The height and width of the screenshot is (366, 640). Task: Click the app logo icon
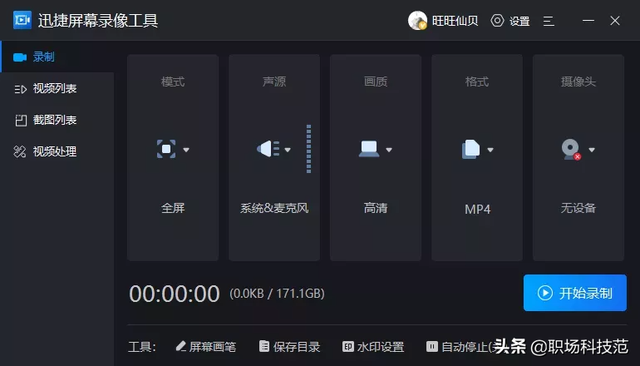coord(22,20)
